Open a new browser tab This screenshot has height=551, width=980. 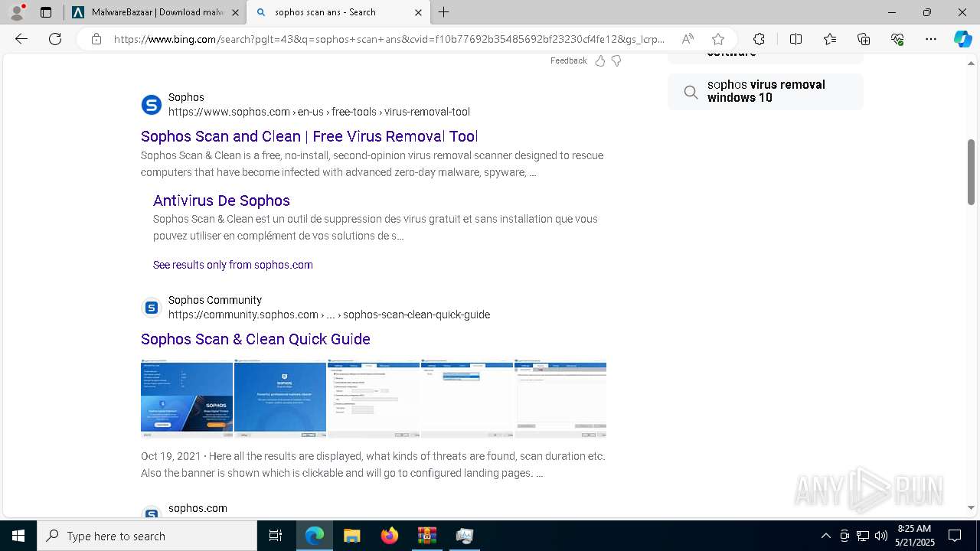(x=444, y=12)
